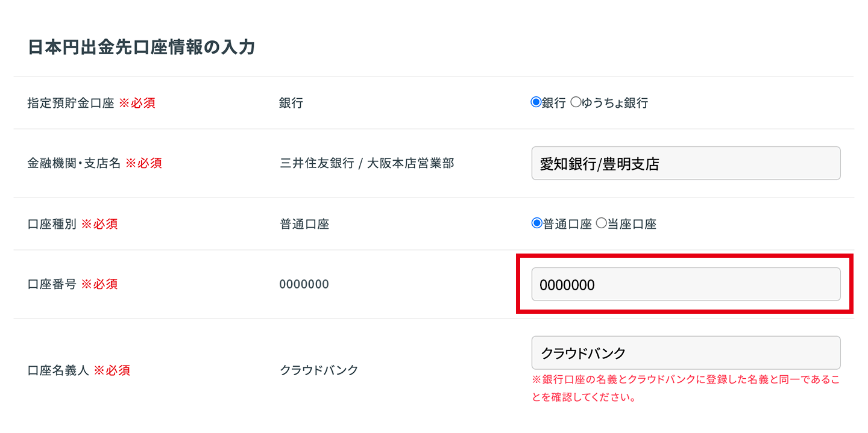
Task: Choose the 当座口座 radio option
Action: pos(601,223)
